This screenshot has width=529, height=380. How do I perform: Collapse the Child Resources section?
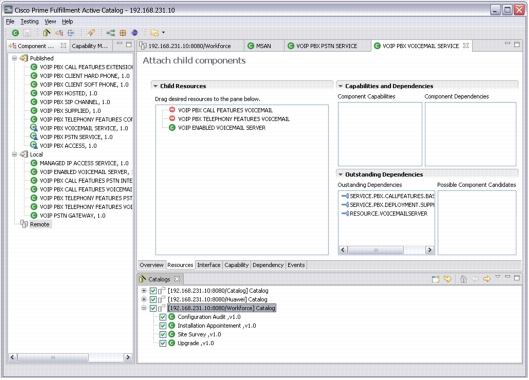coord(156,86)
